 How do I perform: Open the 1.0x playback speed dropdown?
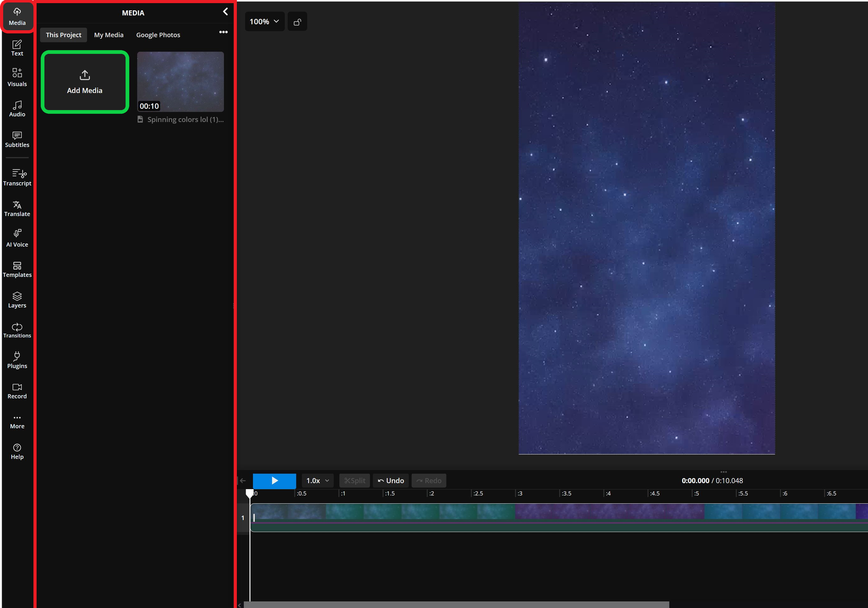point(318,480)
